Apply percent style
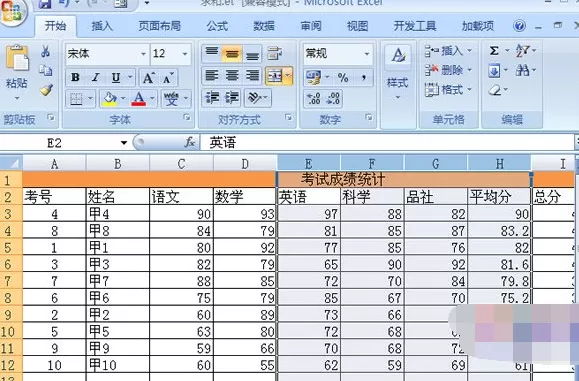The height and width of the screenshot is (381, 579). (343, 77)
